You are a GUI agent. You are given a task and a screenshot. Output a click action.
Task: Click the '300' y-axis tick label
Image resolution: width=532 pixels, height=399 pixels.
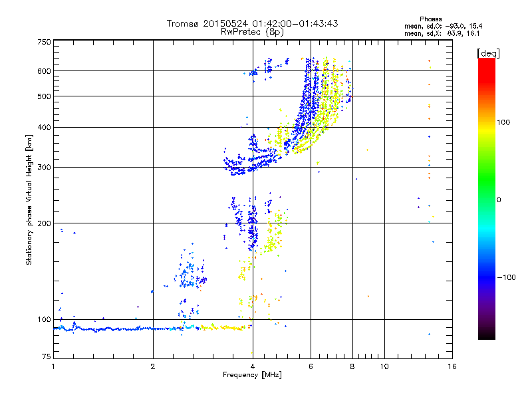(x=44, y=168)
